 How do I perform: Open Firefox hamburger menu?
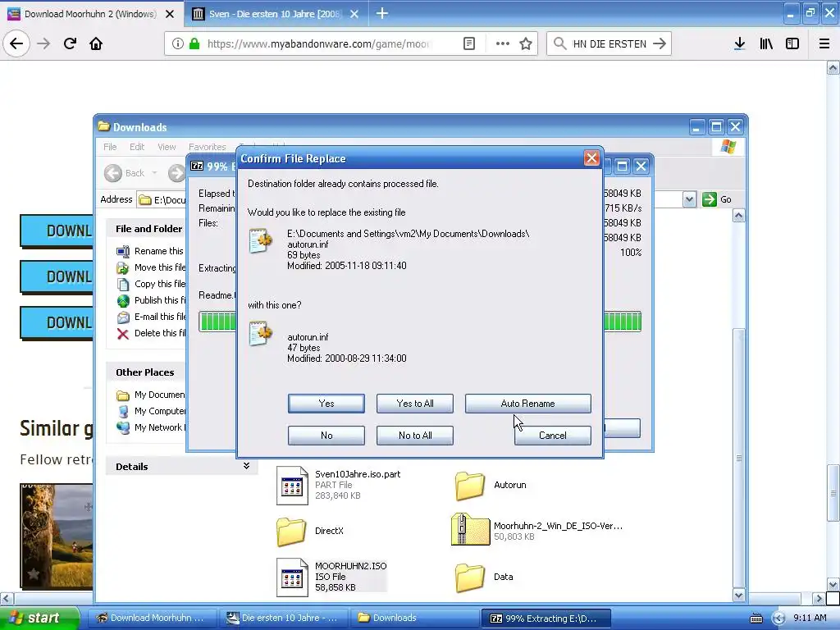[x=824, y=43]
